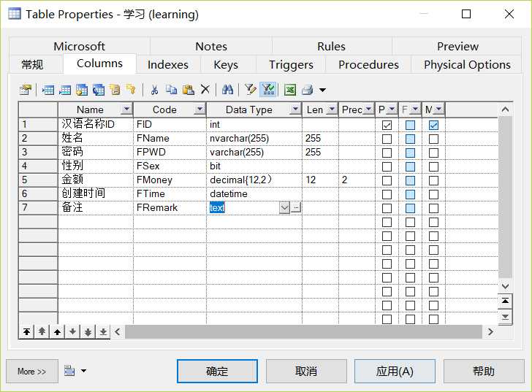The image size is (532, 392).
Task: Copy selected rows with the copy icon
Action: [171, 90]
